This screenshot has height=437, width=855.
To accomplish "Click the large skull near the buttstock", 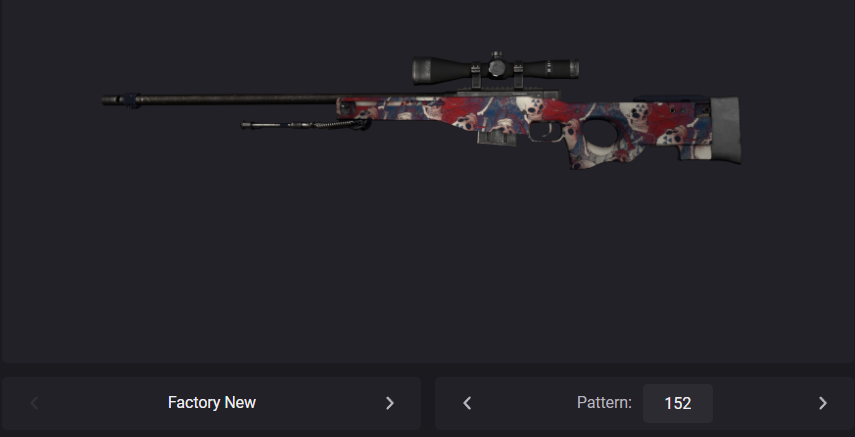I will tap(635, 117).
